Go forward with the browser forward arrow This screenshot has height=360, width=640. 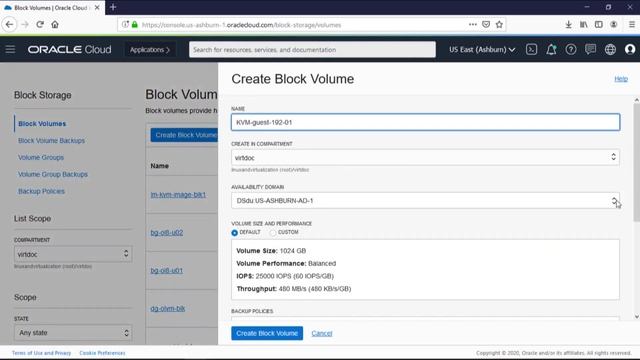pos(25,24)
